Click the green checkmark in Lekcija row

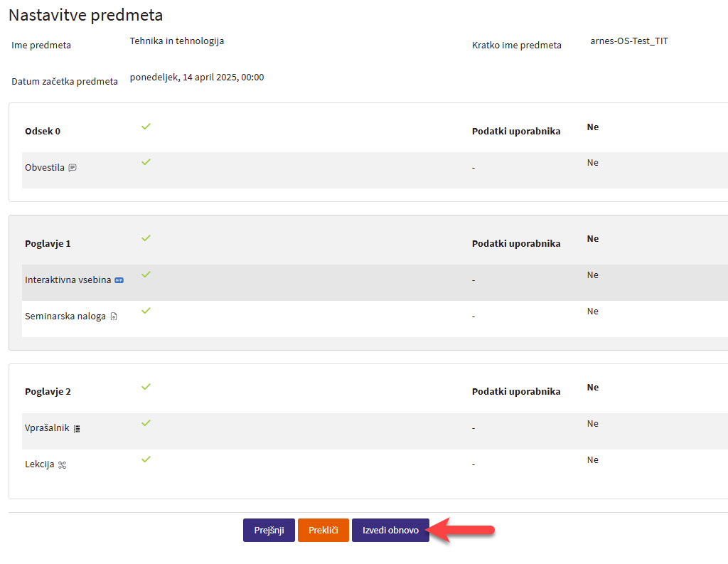click(x=146, y=459)
